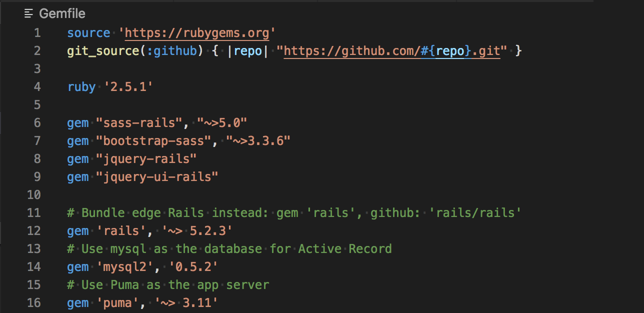Select line number 1 in the gutter

[x=37, y=33]
